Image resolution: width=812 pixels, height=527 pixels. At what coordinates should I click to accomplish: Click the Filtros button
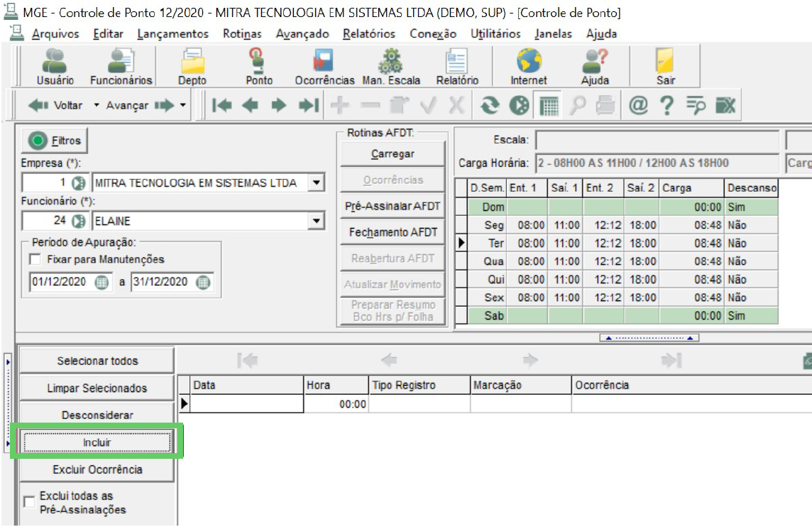click(x=55, y=141)
